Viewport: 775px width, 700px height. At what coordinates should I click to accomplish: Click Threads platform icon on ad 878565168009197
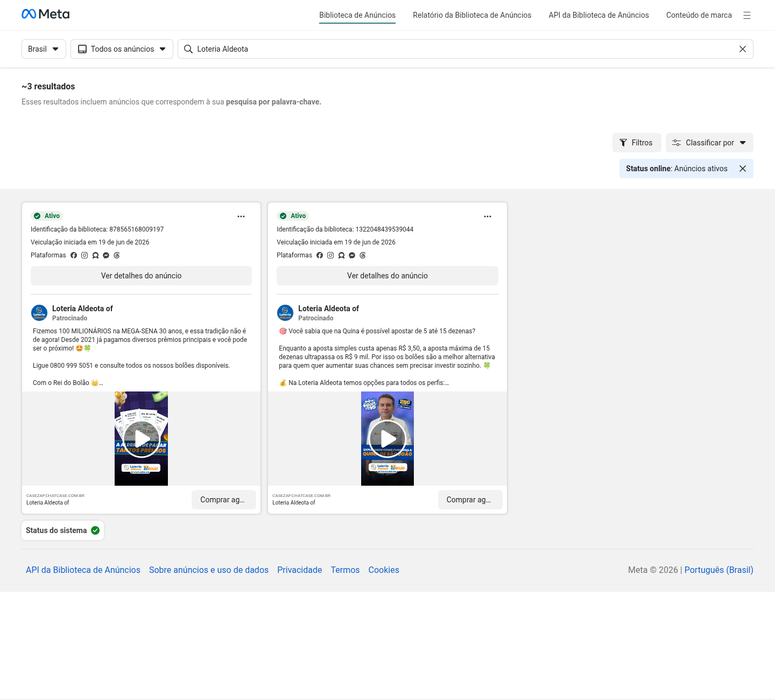117,255
